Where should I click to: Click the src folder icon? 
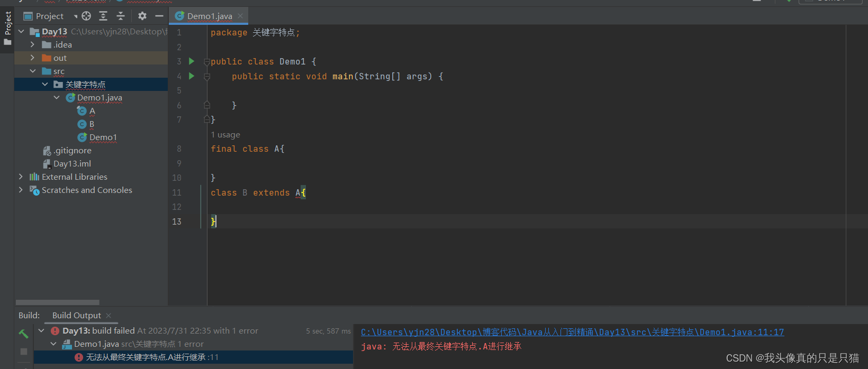(47, 71)
